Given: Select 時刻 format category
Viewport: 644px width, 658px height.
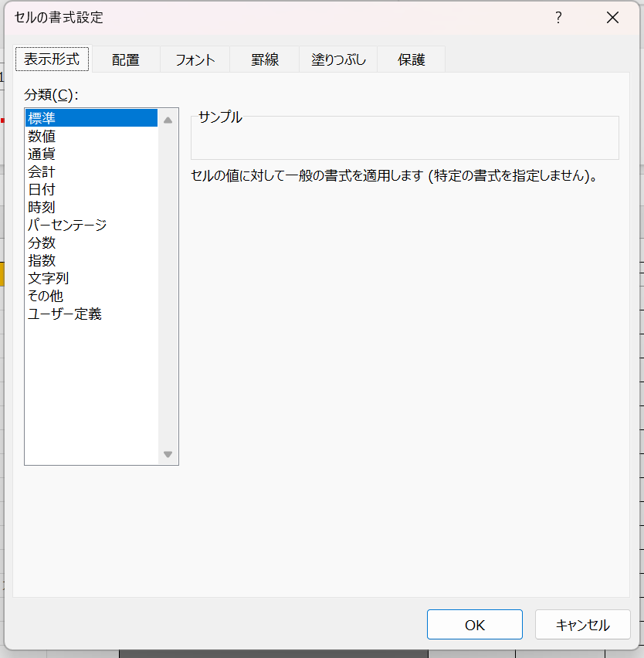Looking at the screenshot, I should 42,207.
